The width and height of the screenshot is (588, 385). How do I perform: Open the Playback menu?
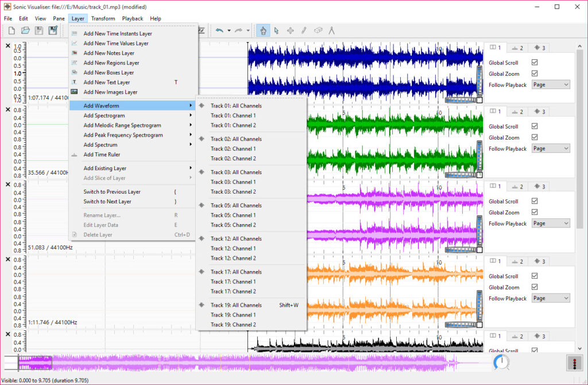(x=133, y=18)
